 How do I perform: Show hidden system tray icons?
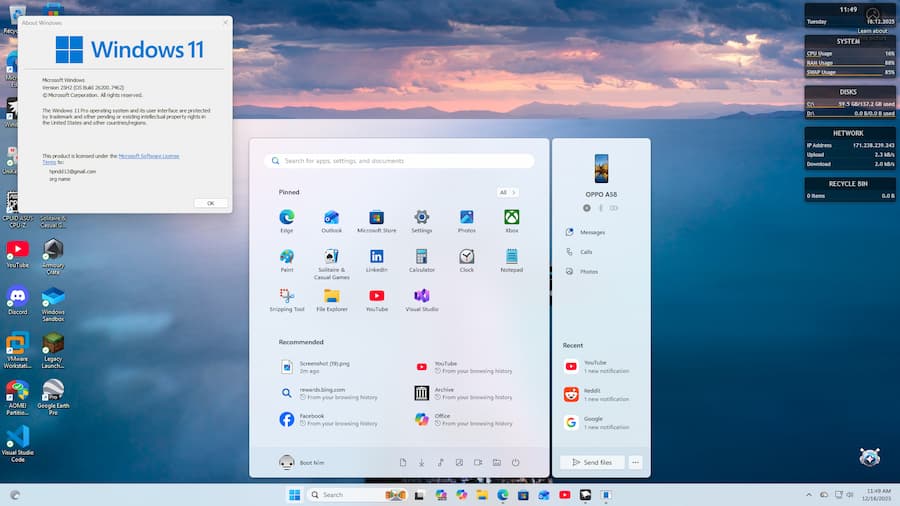click(x=809, y=495)
